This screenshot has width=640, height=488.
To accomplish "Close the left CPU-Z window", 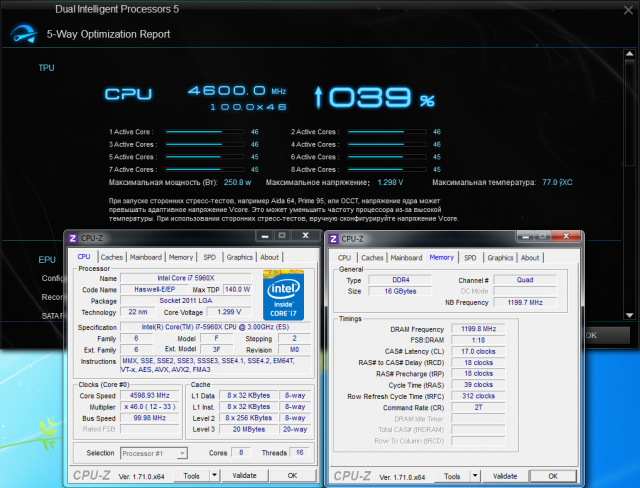I will coord(305,235).
